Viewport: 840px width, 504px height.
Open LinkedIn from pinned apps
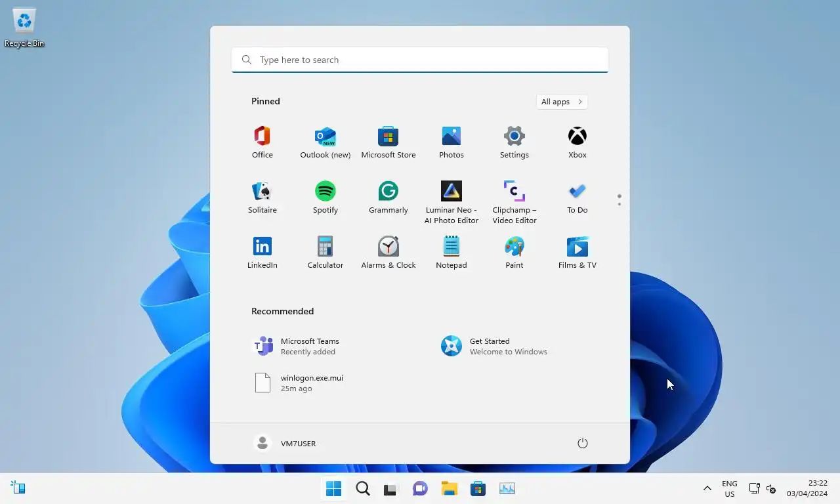tap(262, 253)
